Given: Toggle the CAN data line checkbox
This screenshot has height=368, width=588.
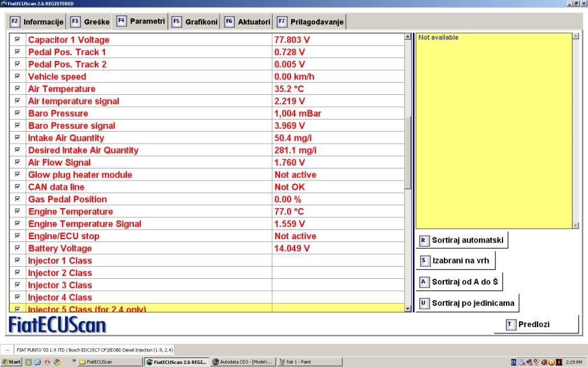Looking at the screenshot, I should [x=17, y=186].
